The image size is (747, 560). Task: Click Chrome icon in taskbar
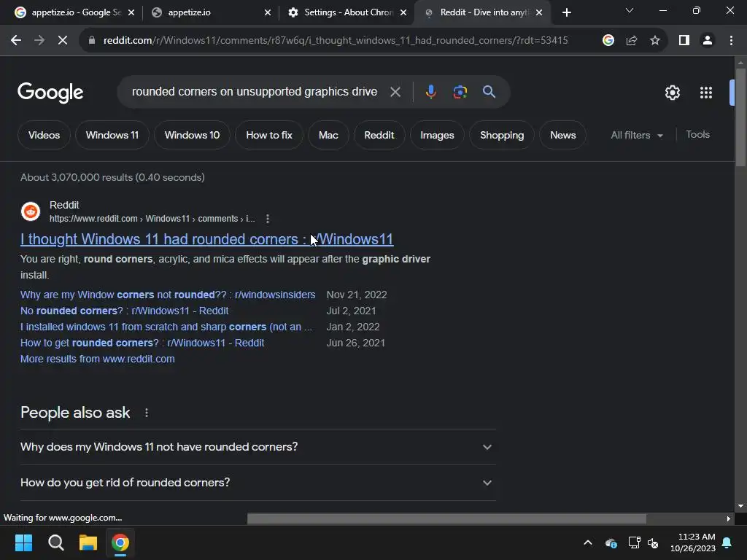(x=120, y=542)
